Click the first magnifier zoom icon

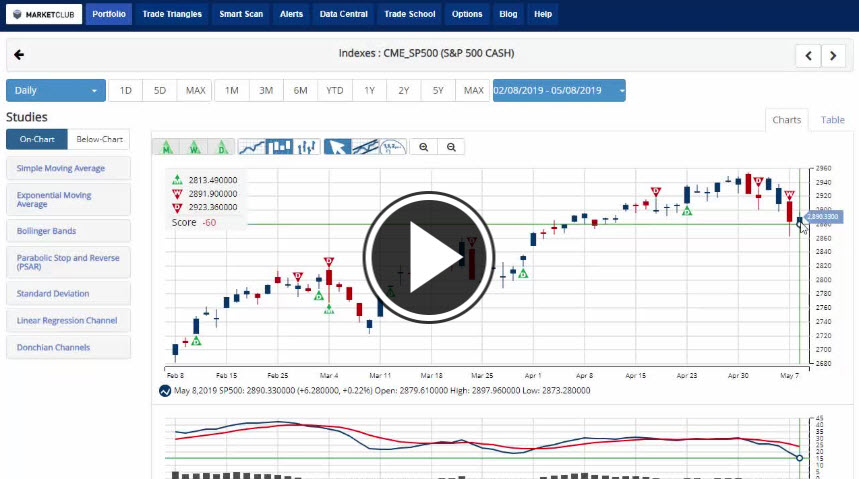[x=423, y=147]
